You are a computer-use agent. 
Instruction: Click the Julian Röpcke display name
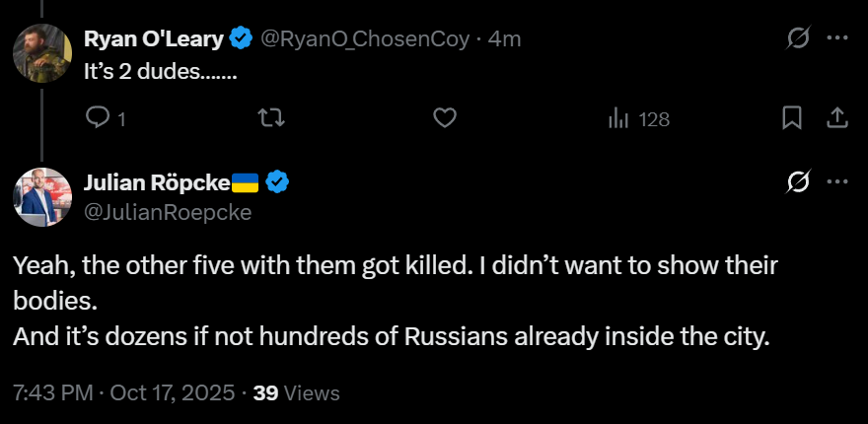tap(158, 182)
